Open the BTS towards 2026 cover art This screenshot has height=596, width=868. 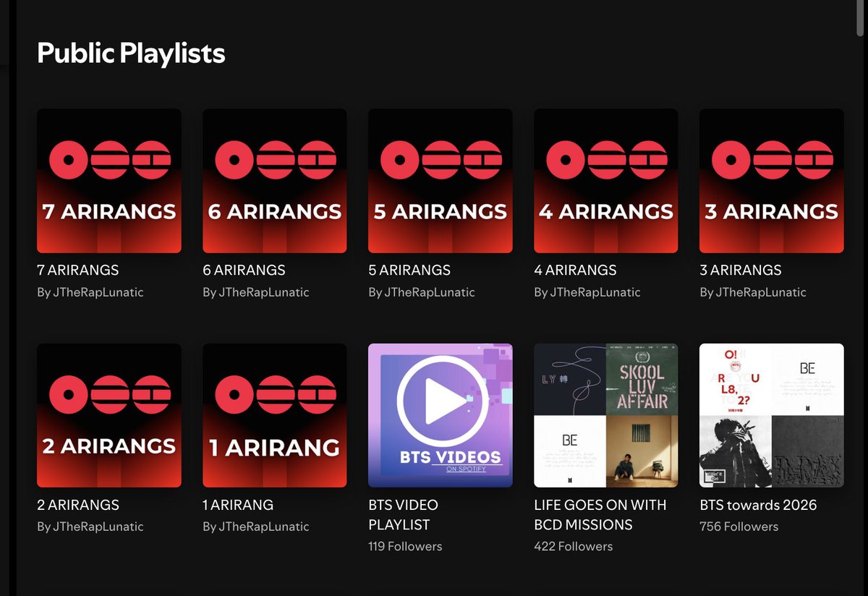(772, 415)
